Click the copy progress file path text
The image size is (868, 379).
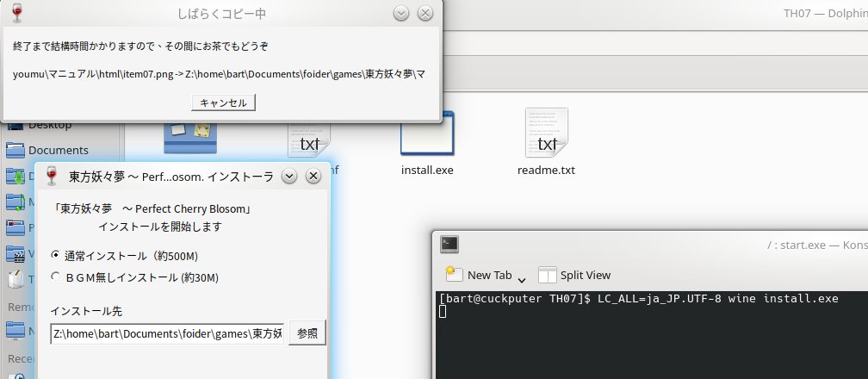220,74
